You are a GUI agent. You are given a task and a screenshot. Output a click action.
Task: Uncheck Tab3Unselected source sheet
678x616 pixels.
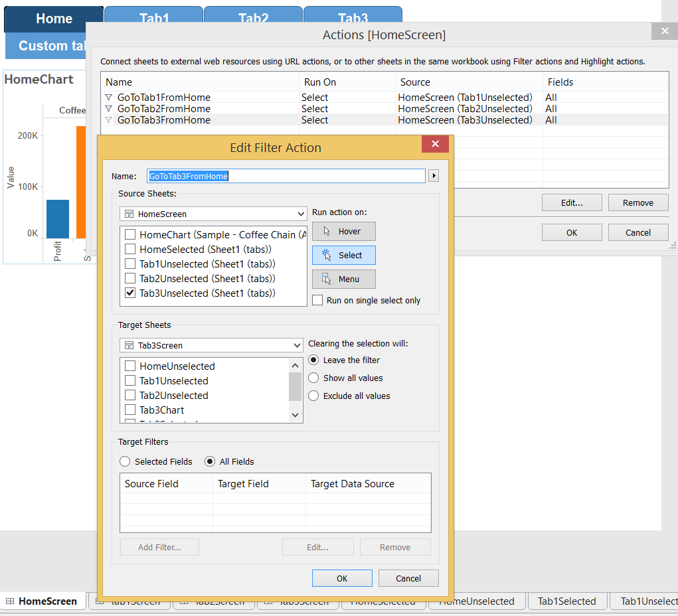click(130, 293)
